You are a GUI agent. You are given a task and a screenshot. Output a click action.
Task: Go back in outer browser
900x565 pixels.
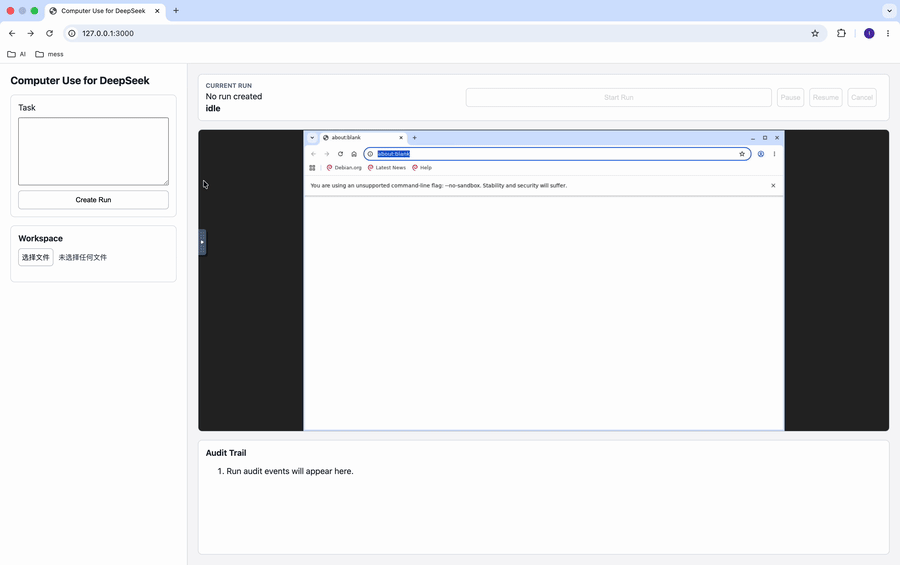(x=12, y=33)
